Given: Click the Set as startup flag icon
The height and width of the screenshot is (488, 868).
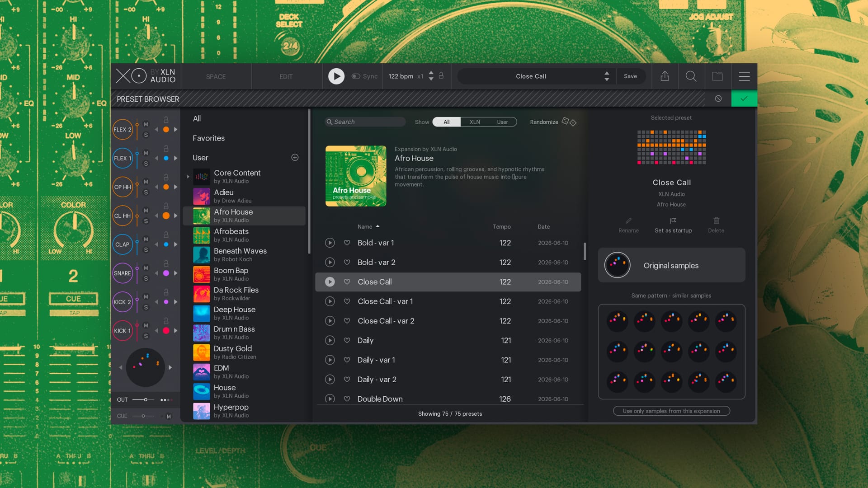Looking at the screenshot, I should pos(673,221).
